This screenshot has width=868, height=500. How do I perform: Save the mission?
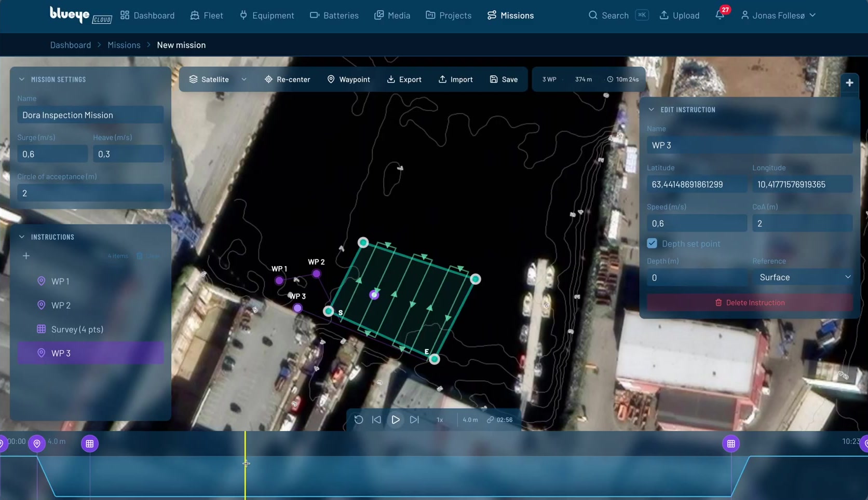pyautogui.click(x=504, y=79)
